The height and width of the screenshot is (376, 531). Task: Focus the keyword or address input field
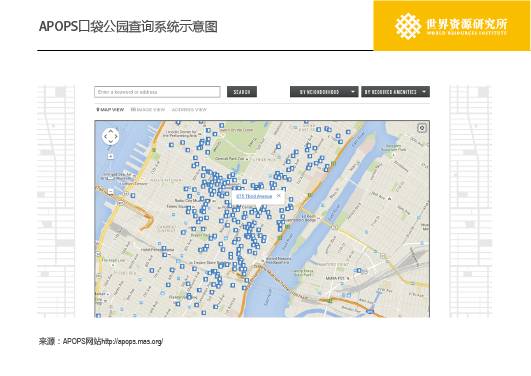[157, 92]
